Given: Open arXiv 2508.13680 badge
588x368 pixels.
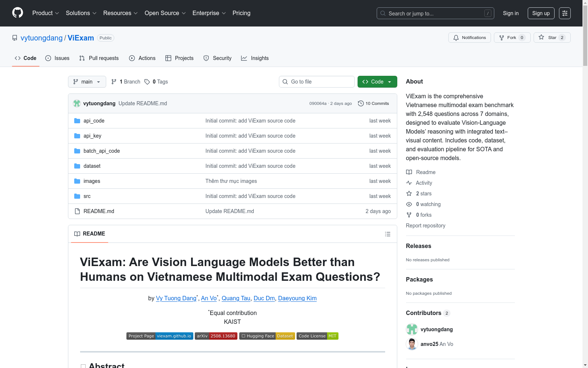Looking at the screenshot, I should [216, 336].
